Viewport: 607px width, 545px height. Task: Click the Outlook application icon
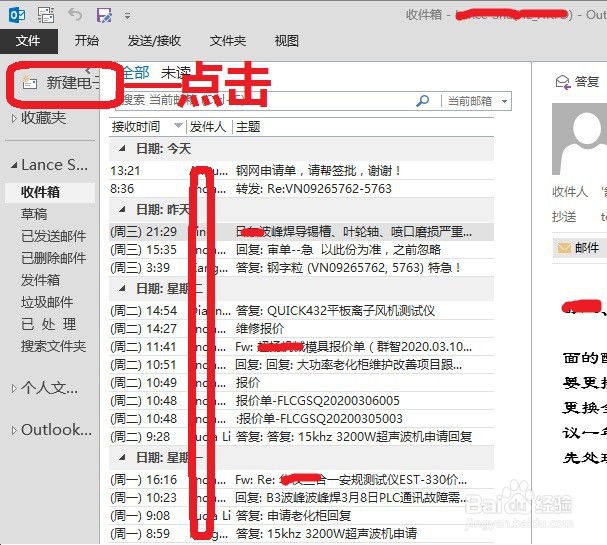(17, 15)
